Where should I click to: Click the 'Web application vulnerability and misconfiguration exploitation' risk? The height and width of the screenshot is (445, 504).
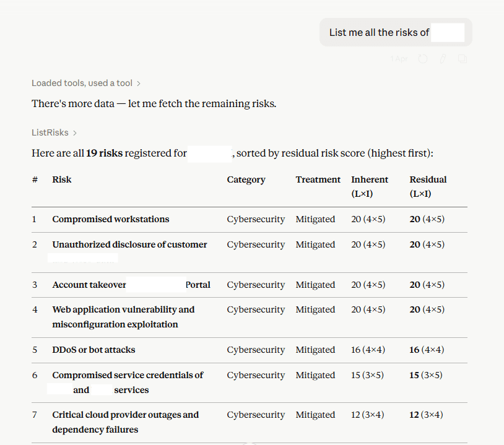coord(123,317)
